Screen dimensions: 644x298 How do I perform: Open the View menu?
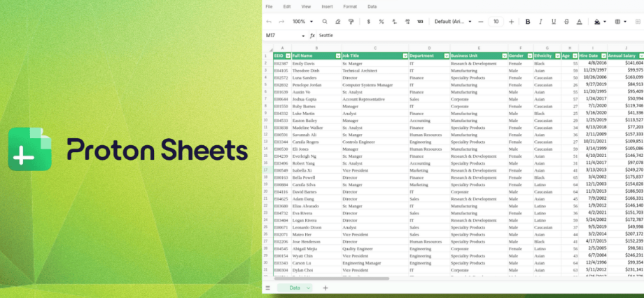(x=306, y=6)
